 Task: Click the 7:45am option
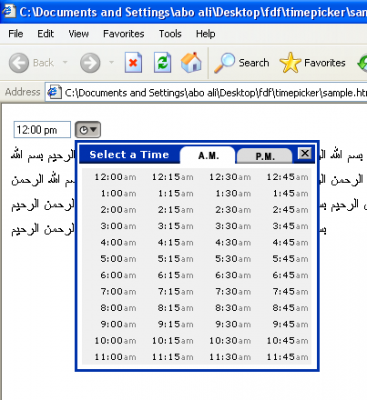[x=290, y=292]
